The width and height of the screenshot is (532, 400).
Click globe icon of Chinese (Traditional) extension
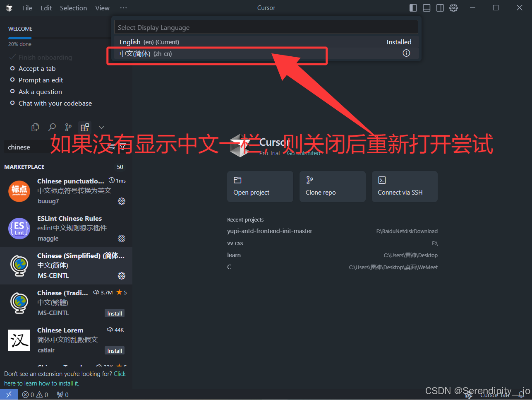tap(19, 303)
